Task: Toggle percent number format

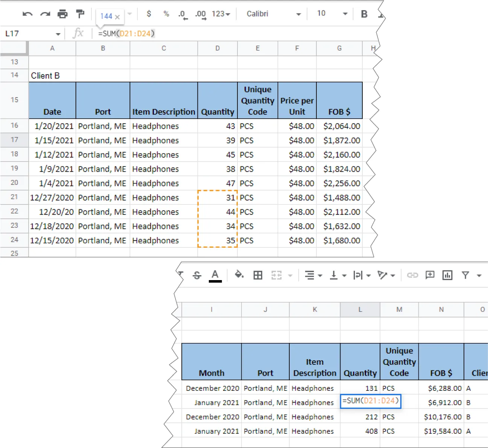Action: [166, 14]
